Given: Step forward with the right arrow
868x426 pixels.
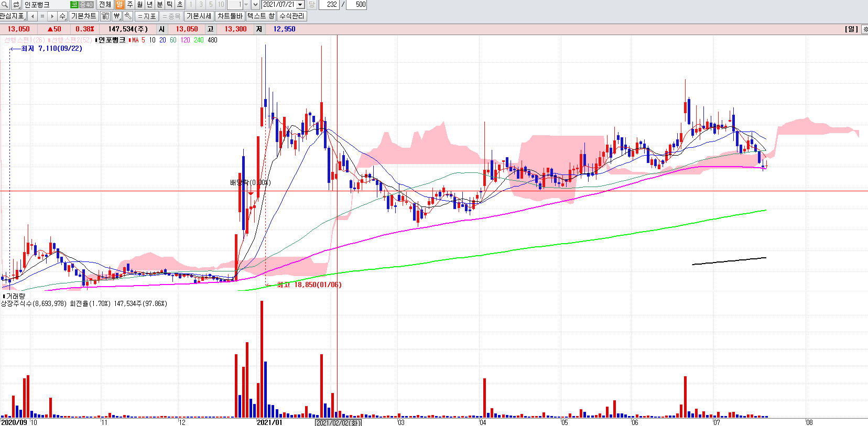Looking at the screenshot, I should point(52,16).
